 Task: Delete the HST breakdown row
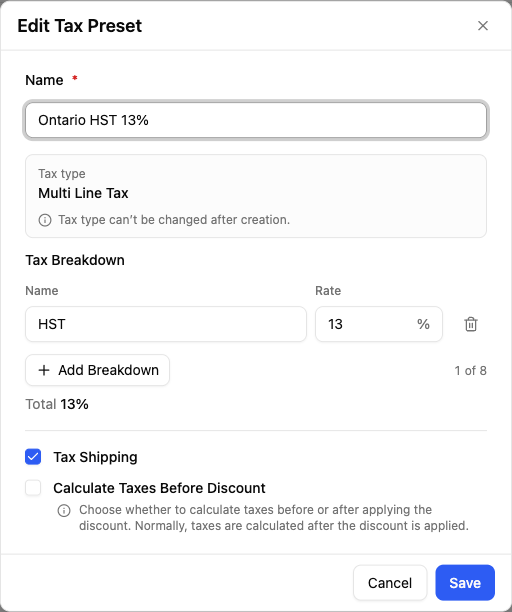471,324
